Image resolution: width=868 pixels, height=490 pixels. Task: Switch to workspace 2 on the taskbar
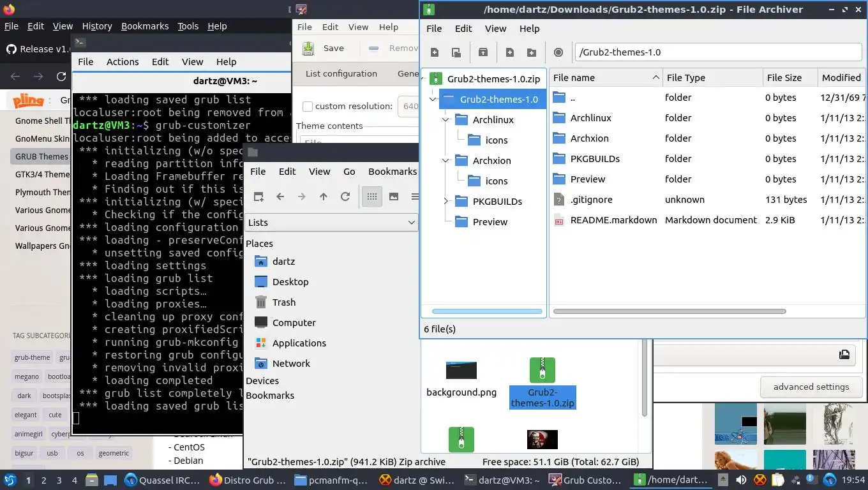[43, 480]
